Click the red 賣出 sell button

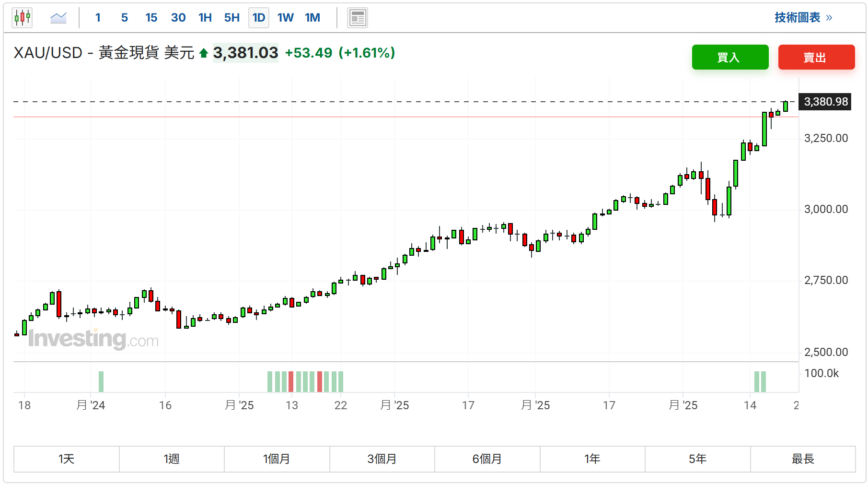click(816, 57)
